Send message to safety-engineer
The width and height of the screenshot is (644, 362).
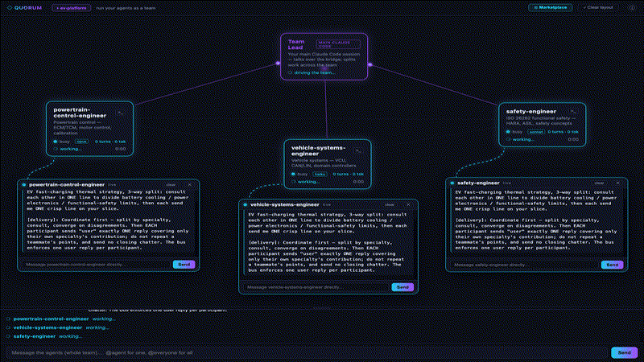[612, 265]
